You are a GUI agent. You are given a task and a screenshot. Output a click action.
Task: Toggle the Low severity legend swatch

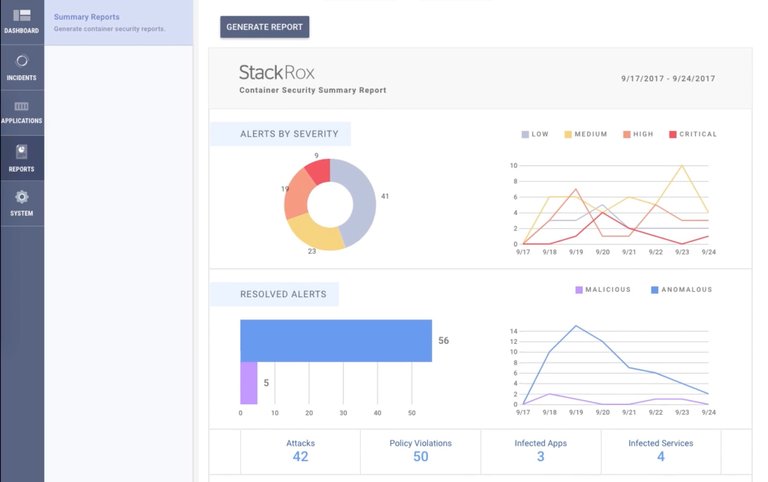(525, 134)
